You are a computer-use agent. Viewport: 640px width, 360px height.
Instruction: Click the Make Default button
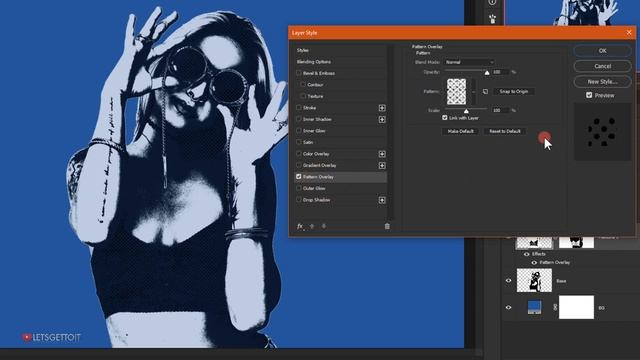pos(460,131)
